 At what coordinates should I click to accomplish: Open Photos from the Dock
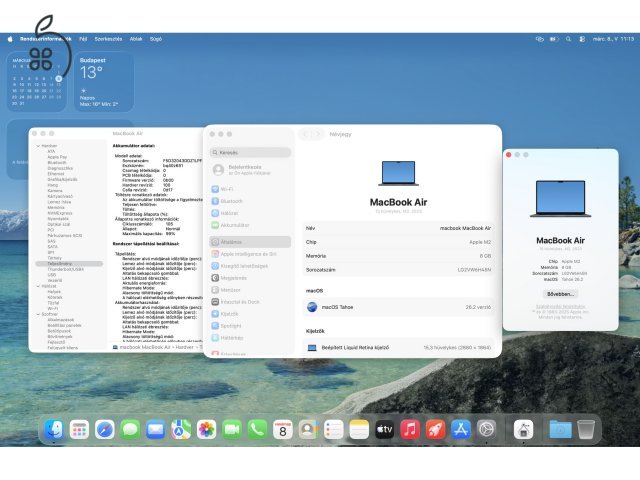point(207,429)
